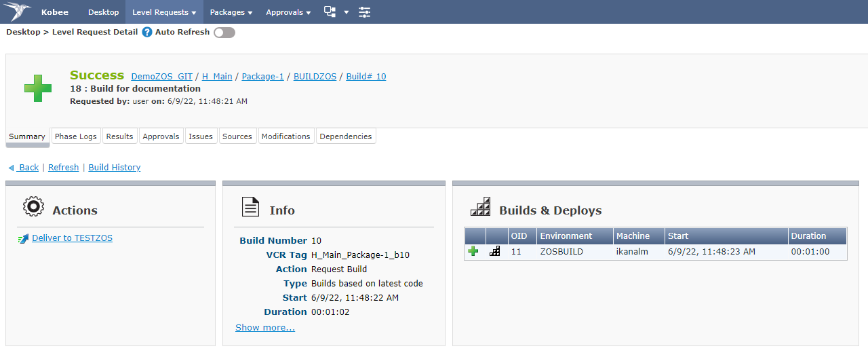The width and height of the screenshot is (868, 355).
Task: Toggle the Auto Refresh switch
Action: coord(224,32)
